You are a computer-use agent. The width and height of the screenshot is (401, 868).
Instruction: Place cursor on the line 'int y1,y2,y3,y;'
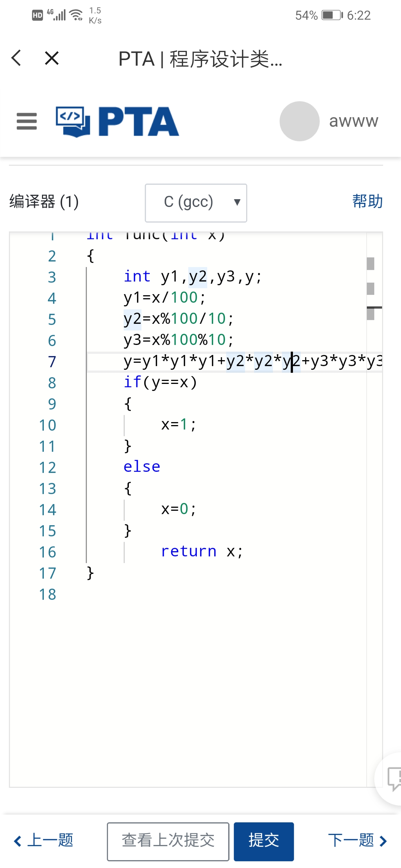[192, 277]
